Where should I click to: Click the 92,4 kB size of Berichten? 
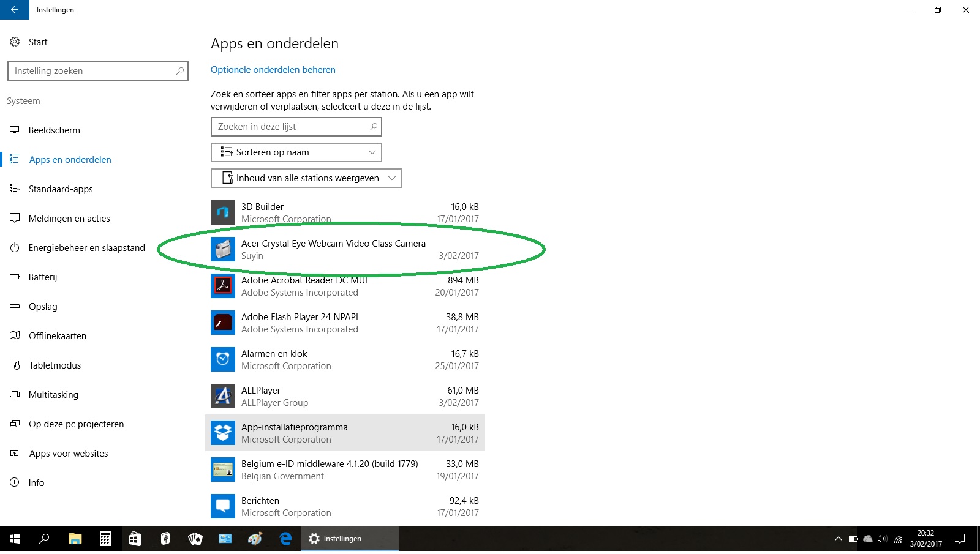point(464,501)
